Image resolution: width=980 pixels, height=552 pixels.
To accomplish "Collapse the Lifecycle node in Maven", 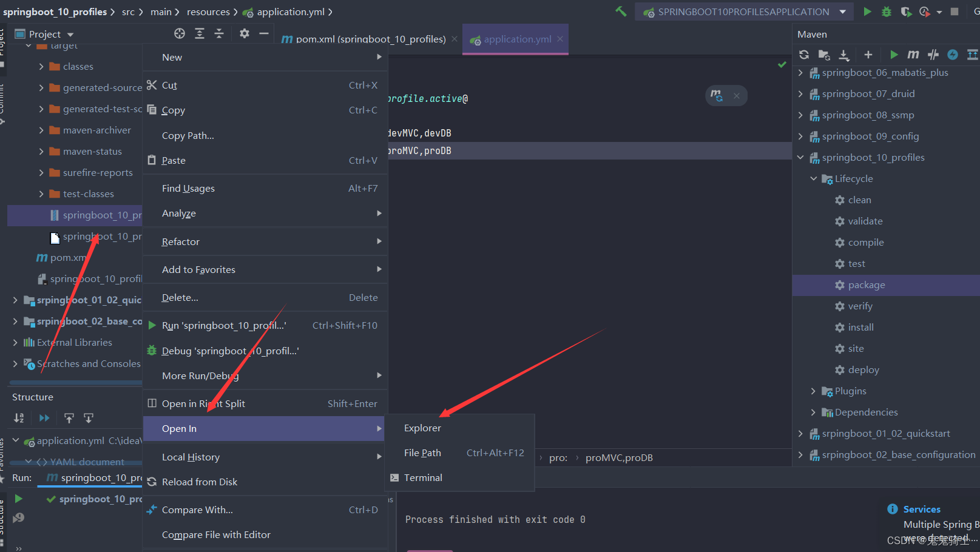I will coord(814,178).
